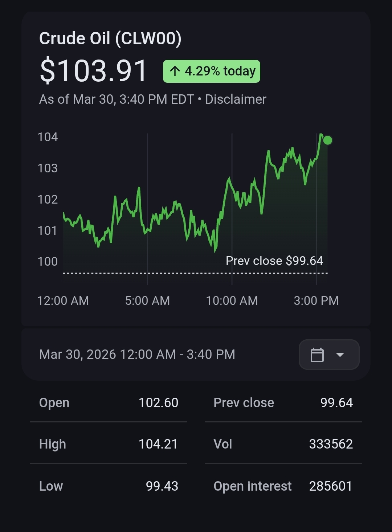The image size is (392, 532).
Task: Click the 5:00 AM time axis marker
Action: [147, 300]
